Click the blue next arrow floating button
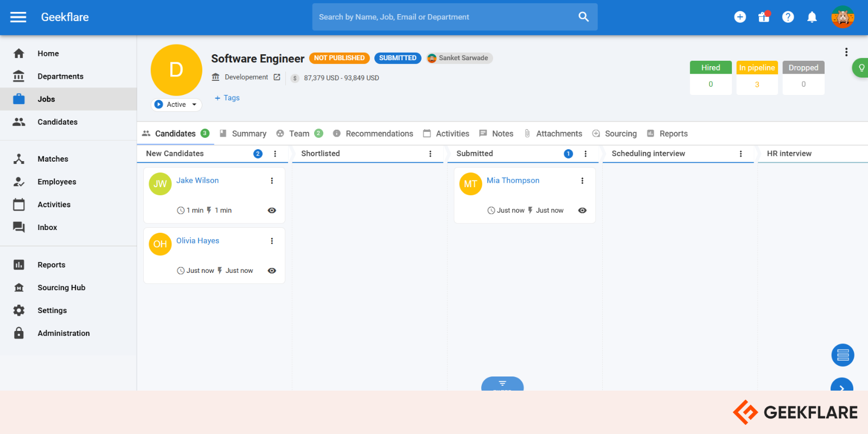This screenshot has height=434, width=868. tap(842, 385)
